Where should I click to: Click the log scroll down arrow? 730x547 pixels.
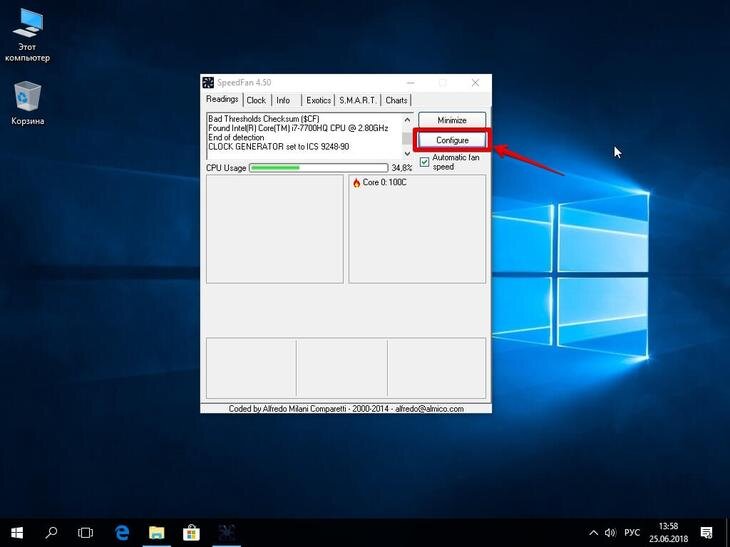pos(407,153)
